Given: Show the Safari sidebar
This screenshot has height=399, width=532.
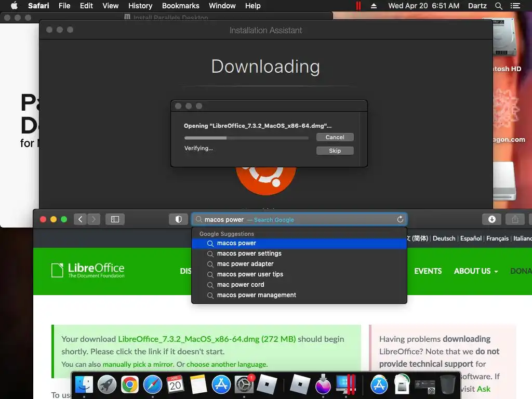Looking at the screenshot, I should point(115,219).
